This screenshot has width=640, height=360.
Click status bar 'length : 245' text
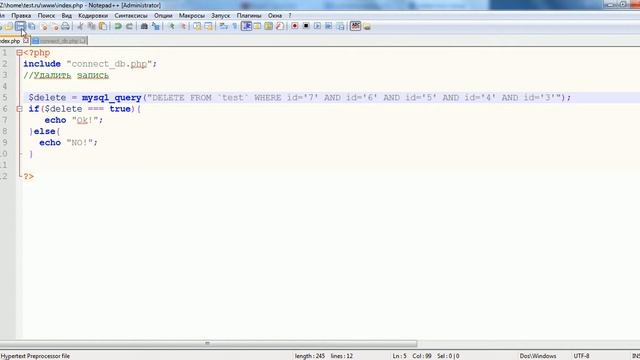310,356
